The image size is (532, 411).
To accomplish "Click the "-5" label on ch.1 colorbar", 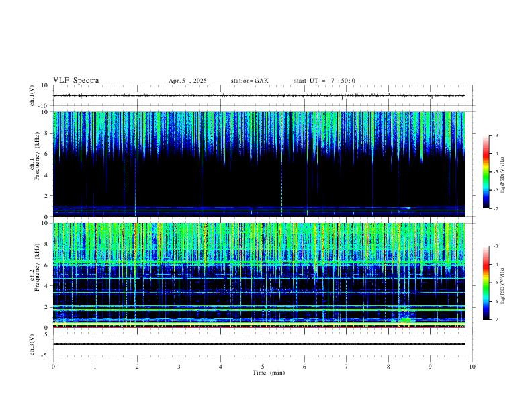I will [x=496, y=172].
